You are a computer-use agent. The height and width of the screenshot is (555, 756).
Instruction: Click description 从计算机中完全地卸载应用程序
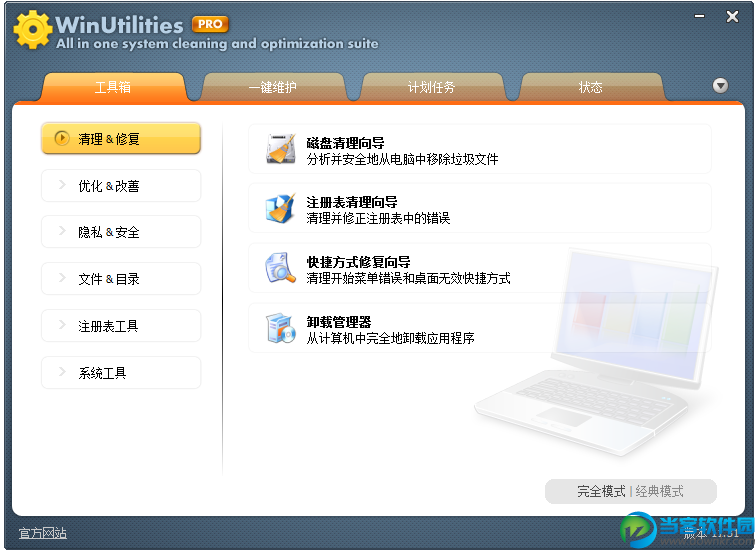390,338
